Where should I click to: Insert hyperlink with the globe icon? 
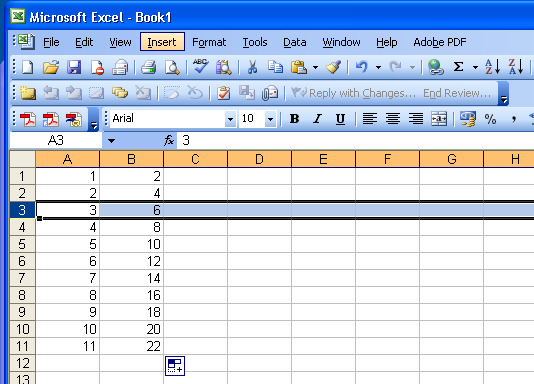(436, 67)
